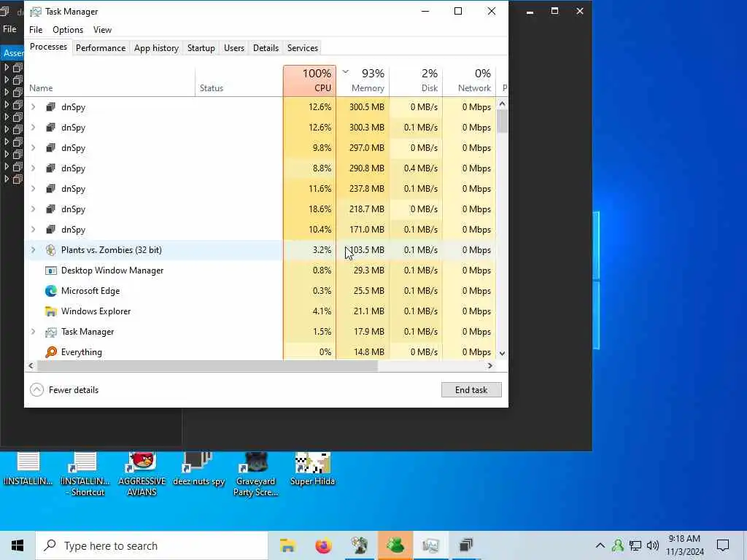
Task: Select the Graveyard Party desktop shortcut
Action: tap(255, 474)
